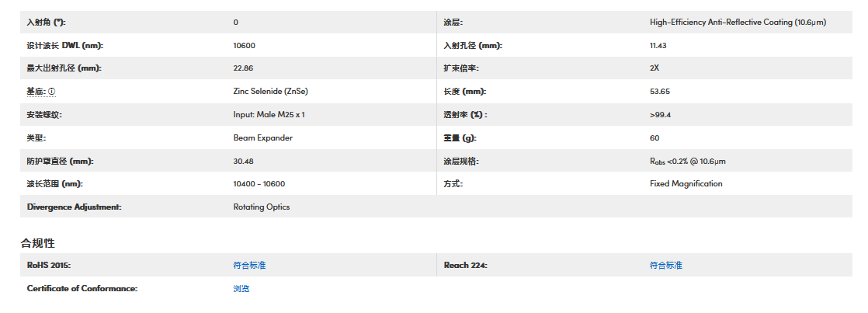Click 浏览 for Certificate of Conformance
Screen dimensions: 868x313
241,289
